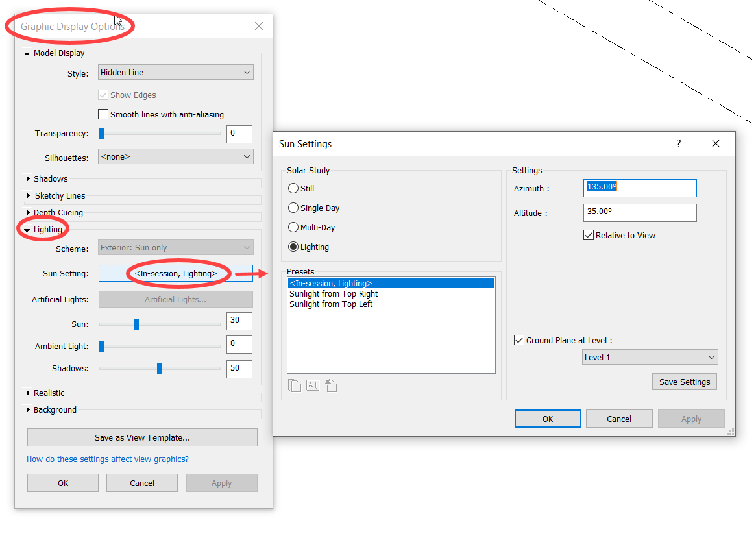
Task: Select the Single Day solar study option
Action: point(293,208)
